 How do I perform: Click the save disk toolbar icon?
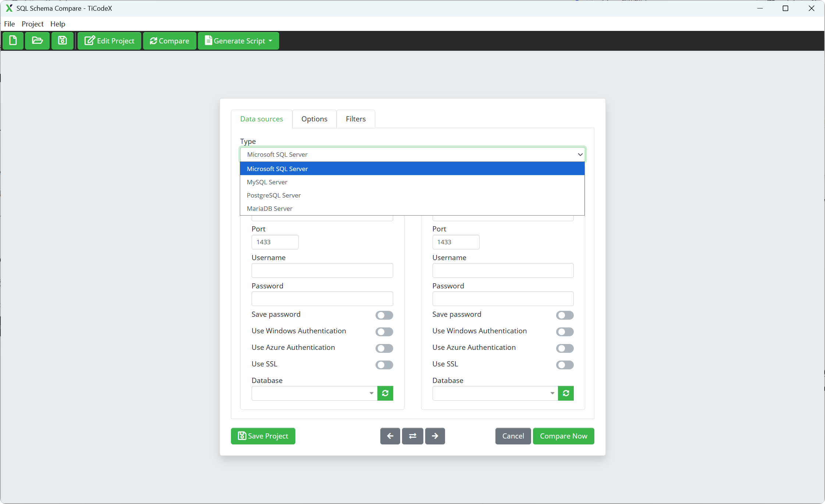pos(63,40)
